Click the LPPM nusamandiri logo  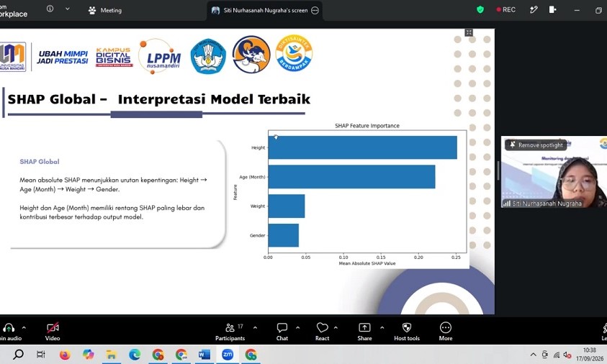(160, 56)
